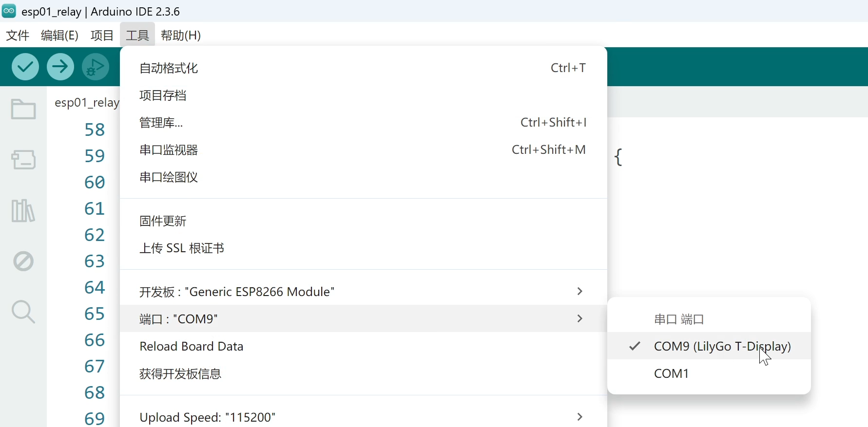The height and width of the screenshot is (427, 868).
Task: Open the Debug panel sidebar icon
Action: pos(23,261)
